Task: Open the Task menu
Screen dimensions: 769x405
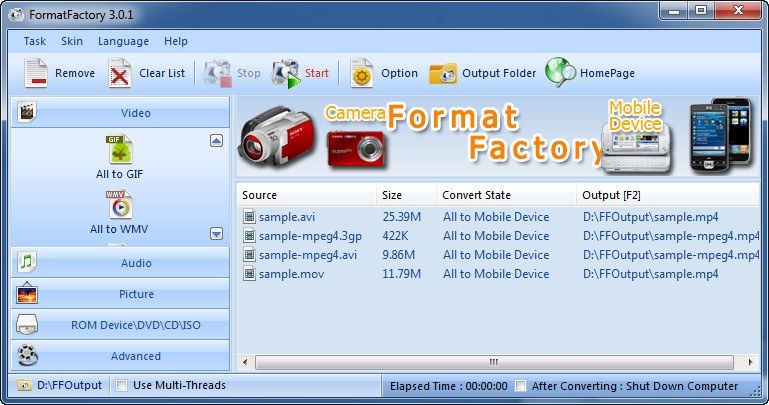Action: (x=35, y=41)
